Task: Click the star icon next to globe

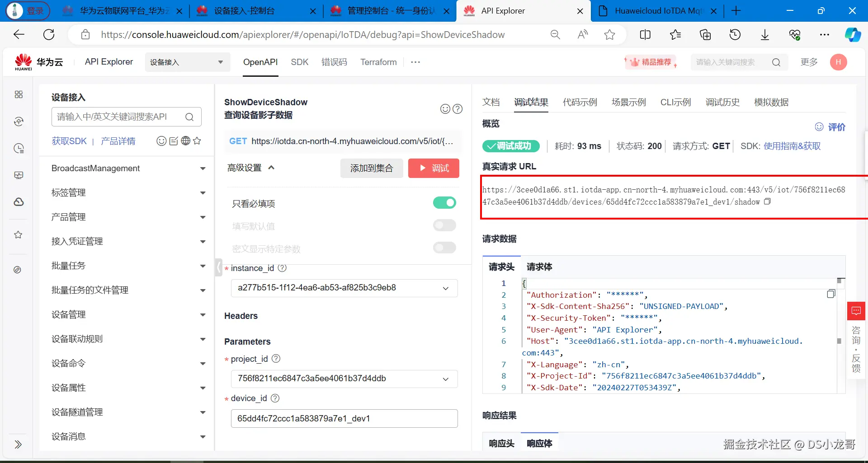Action: pos(197,141)
